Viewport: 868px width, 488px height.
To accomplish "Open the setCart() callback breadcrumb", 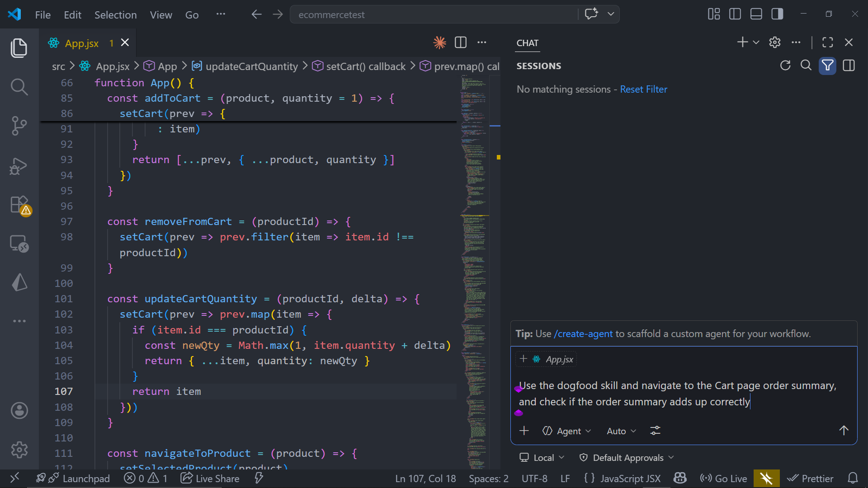I will coord(359,66).
